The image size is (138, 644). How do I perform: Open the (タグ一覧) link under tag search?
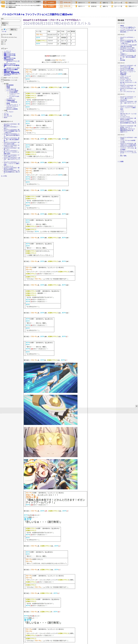(x=4, y=31)
